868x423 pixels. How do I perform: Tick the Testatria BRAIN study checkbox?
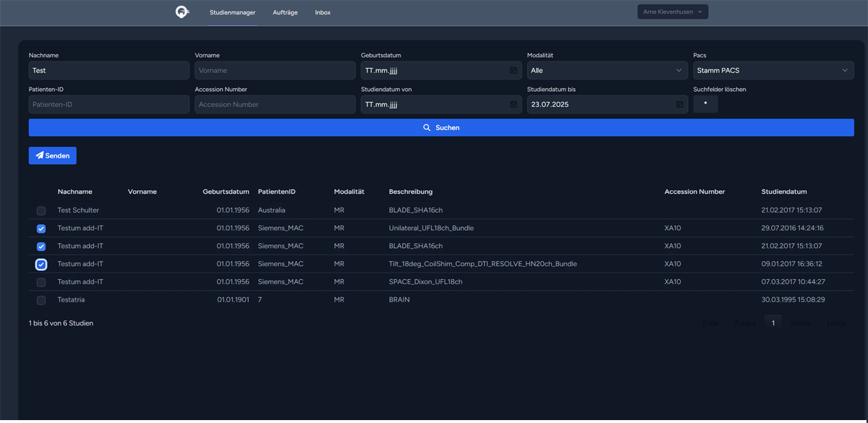41,300
